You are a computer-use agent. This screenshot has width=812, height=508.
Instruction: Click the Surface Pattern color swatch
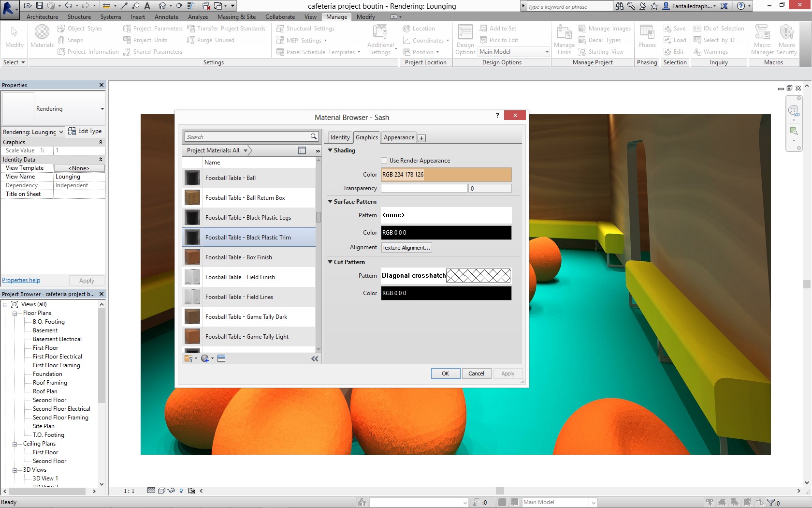[x=446, y=233]
